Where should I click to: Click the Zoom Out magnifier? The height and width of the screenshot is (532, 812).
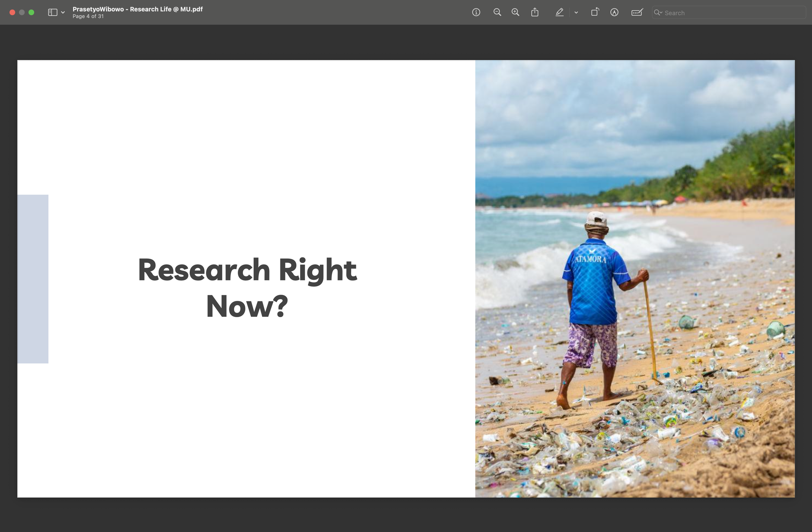pyautogui.click(x=497, y=13)
